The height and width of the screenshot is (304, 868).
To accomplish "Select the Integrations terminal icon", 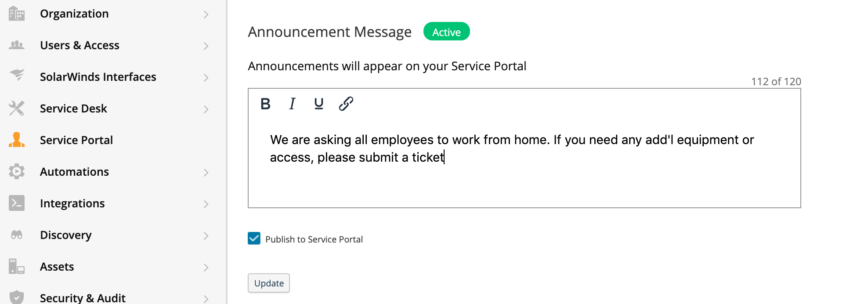I will [x=16, y=203].
